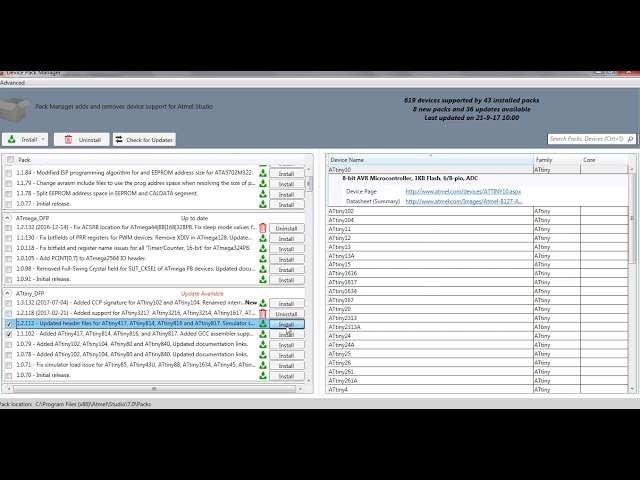Click Install button for ATtiny 1.2.112

[286, 324]
